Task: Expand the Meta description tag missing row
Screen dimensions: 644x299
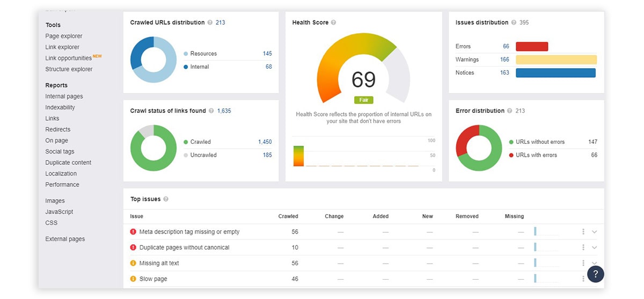Action: coord(594,232)
